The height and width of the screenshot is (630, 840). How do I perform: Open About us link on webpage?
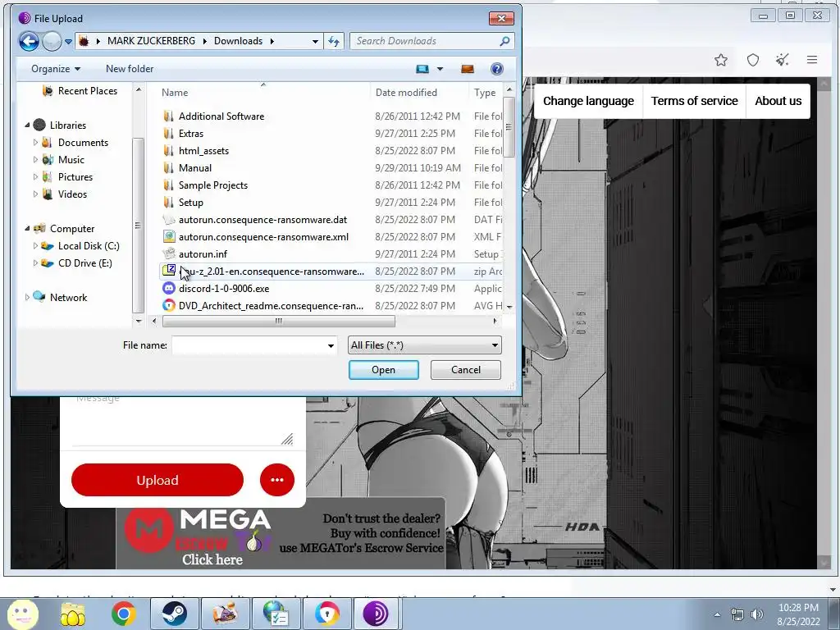[x=778, y=101]
